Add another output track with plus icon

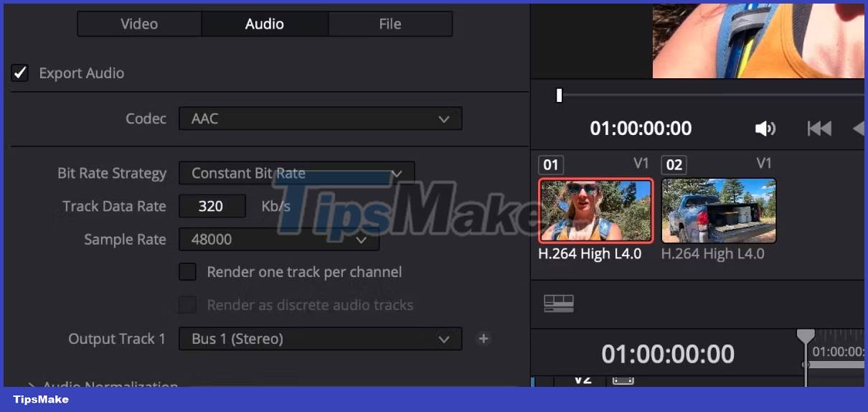click(x=483, y=339)
